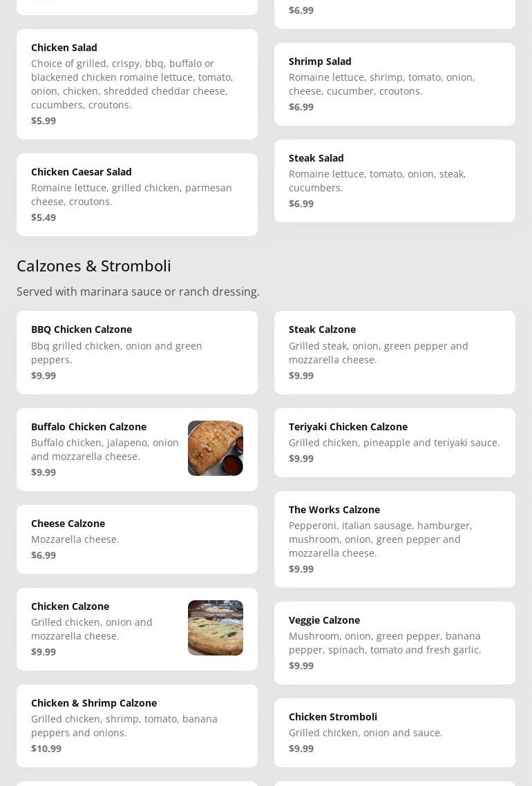Screen dimensions: 532x786
Task: Choose the Steak Salad menu card
Action: 395,180
